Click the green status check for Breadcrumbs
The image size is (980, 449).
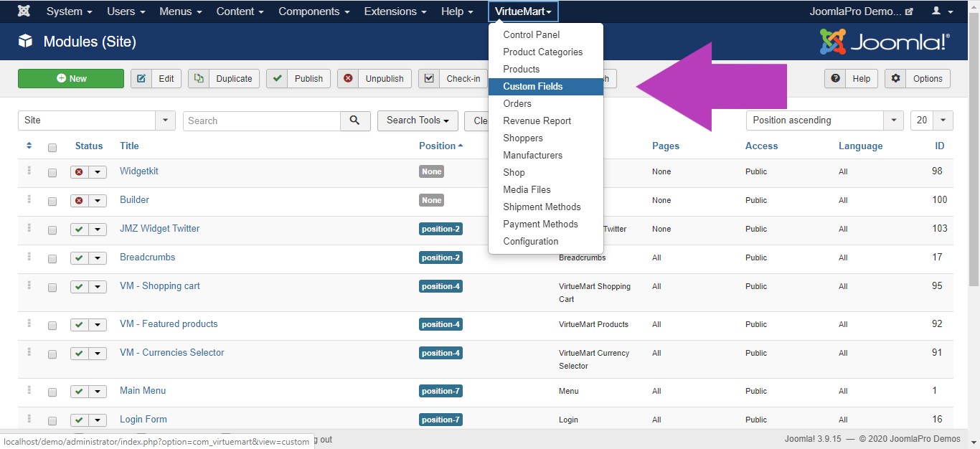79,258
